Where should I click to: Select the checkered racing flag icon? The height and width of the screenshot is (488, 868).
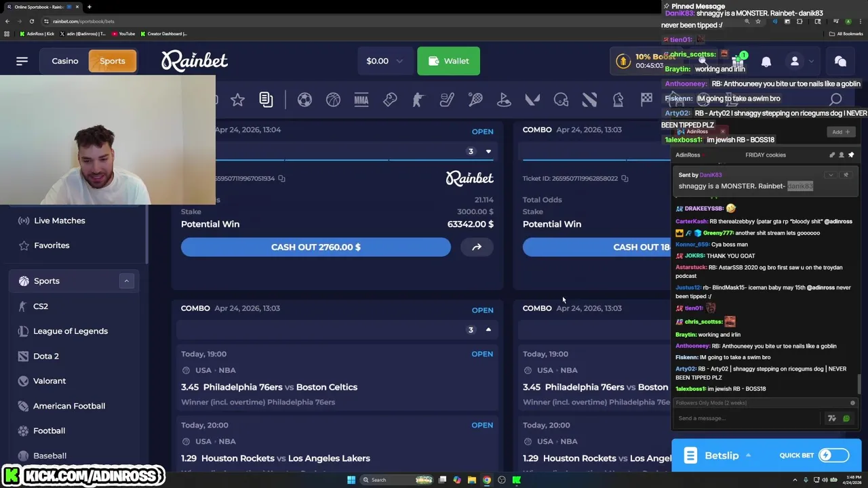(646, 100)
